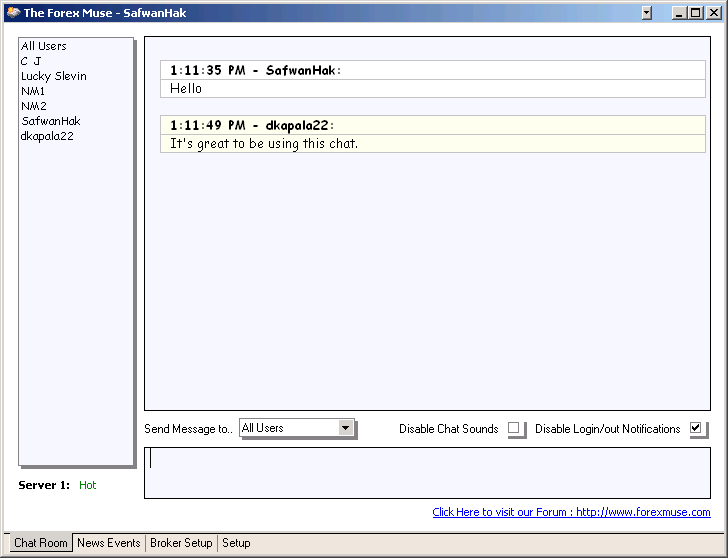Choose Lucky Slevin from user list
The width and height of the screenshot is (728, 558).
54,76
